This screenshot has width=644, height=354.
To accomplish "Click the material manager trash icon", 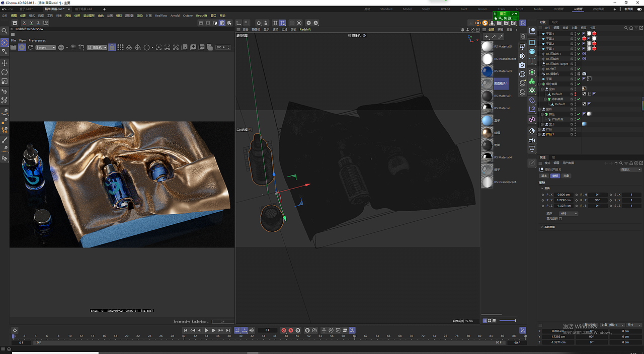I will click(x=523, y=37).
